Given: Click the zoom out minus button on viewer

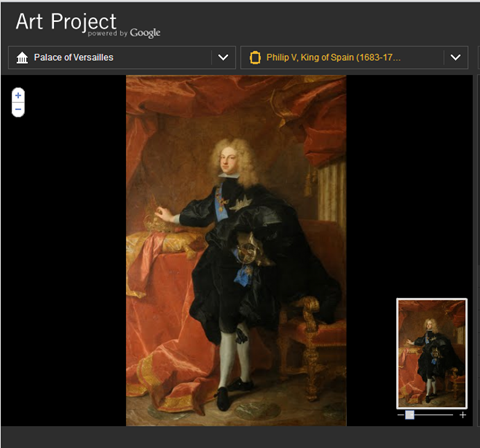Looking at the screenshot, I should coord(18,109).
